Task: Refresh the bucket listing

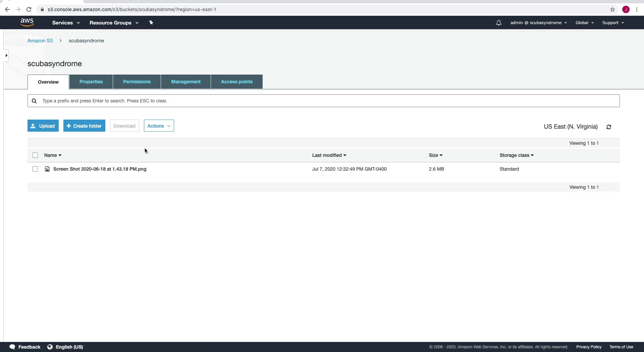Action: tap(609, 127)
